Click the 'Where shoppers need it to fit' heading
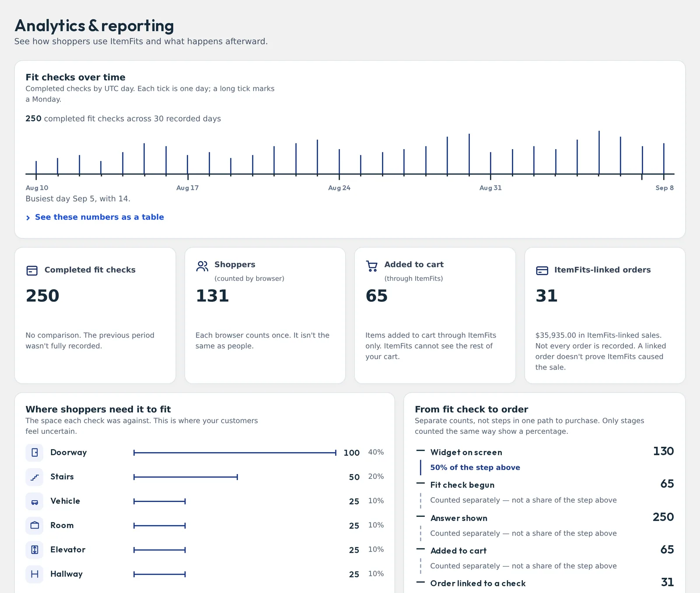Screen dimensions: 700x593 (x=98, y=409)
